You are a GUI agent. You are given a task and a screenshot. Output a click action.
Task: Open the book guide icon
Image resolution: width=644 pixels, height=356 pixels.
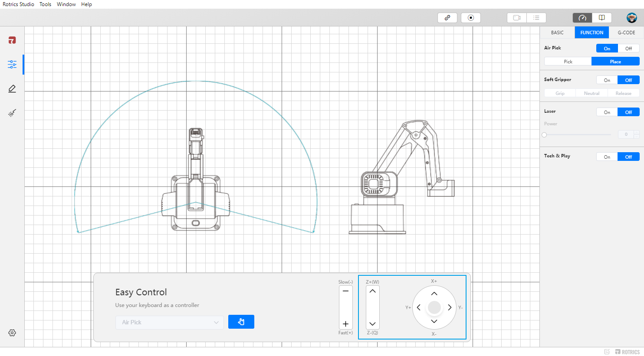pyautogui.click(x=602, y=18)
